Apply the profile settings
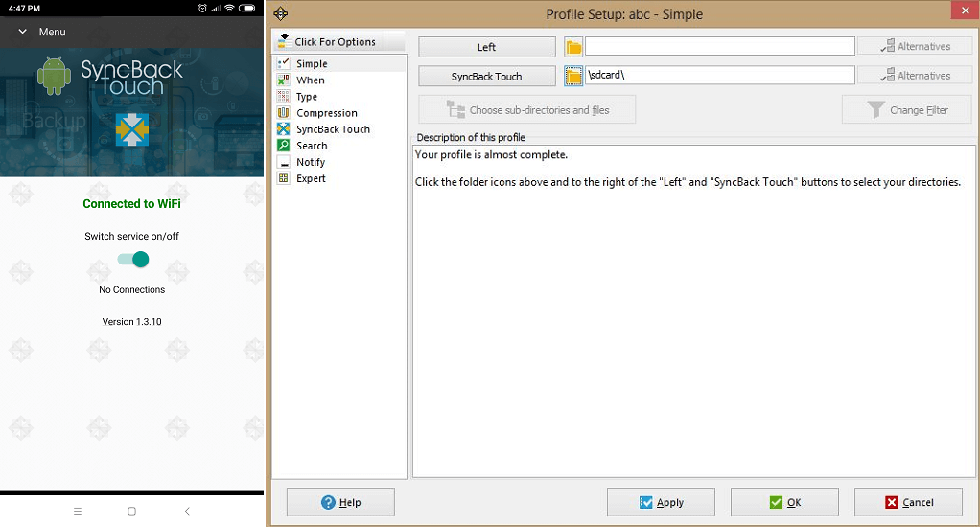The image size is (980, 527). coord(662,502)
